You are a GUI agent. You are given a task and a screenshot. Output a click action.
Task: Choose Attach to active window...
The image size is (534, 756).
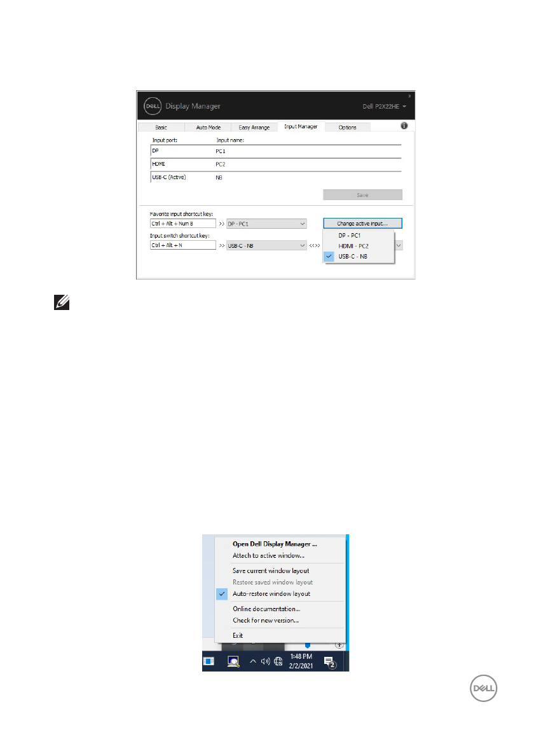point(280,555)
